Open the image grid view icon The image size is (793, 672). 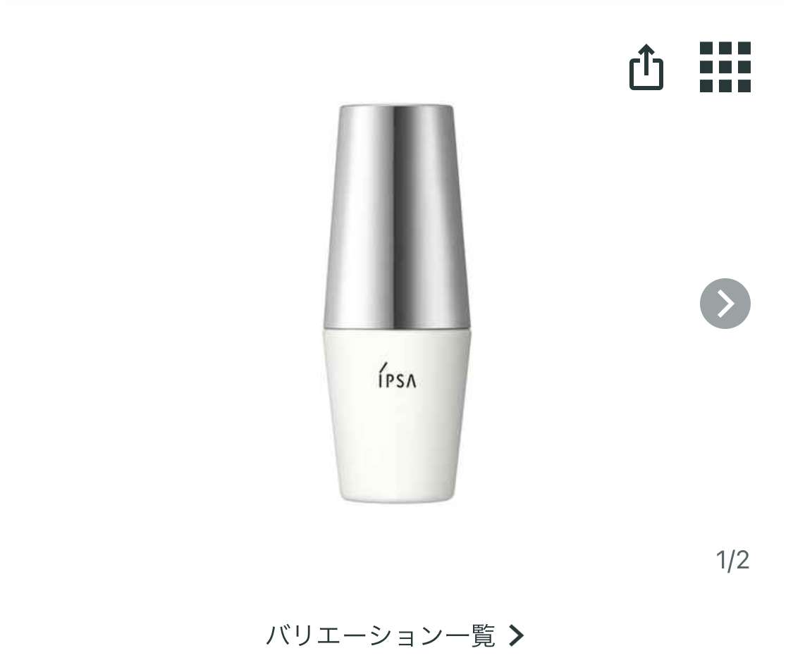pos(725,68)
